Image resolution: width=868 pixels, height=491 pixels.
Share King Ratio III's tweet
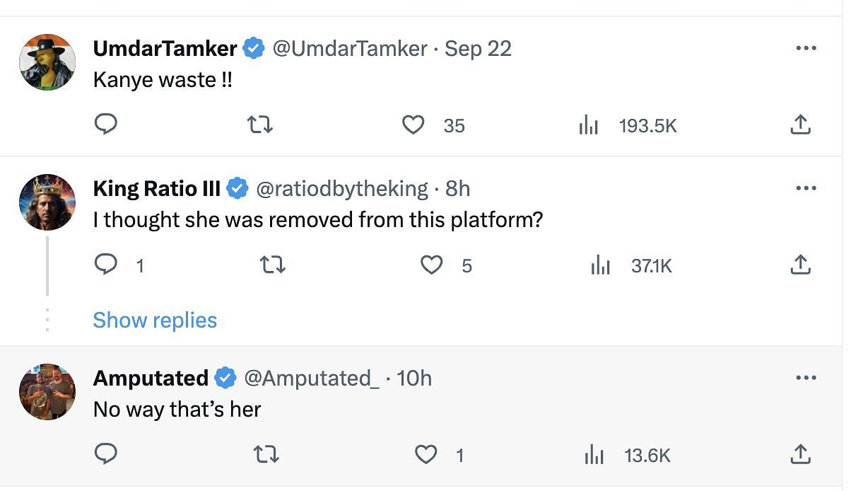point(799,265)
